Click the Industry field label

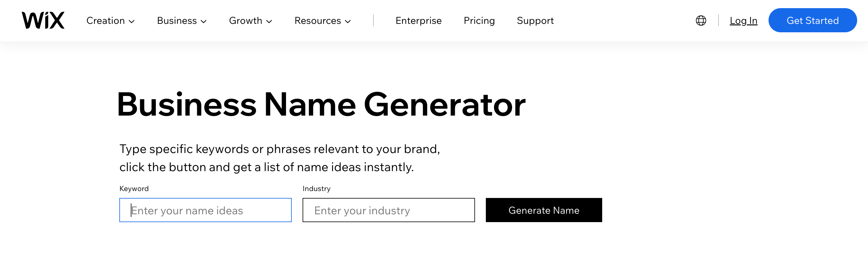coord(316,188)
